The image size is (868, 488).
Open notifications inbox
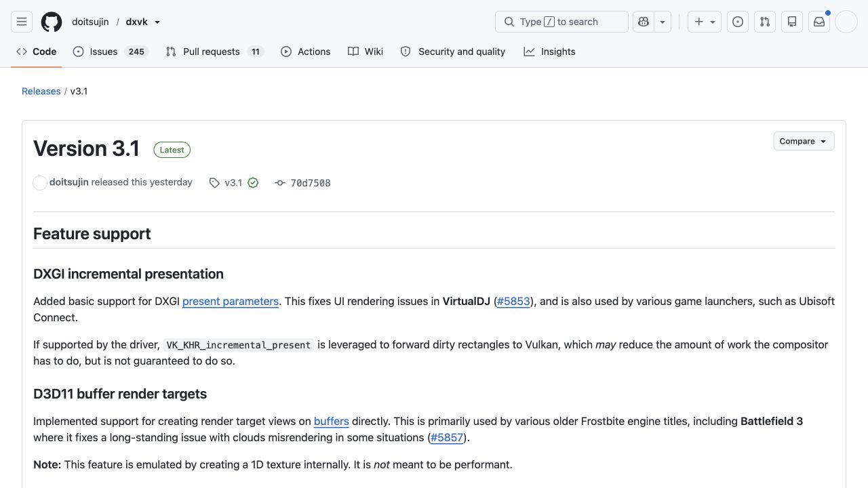(819, 22)
